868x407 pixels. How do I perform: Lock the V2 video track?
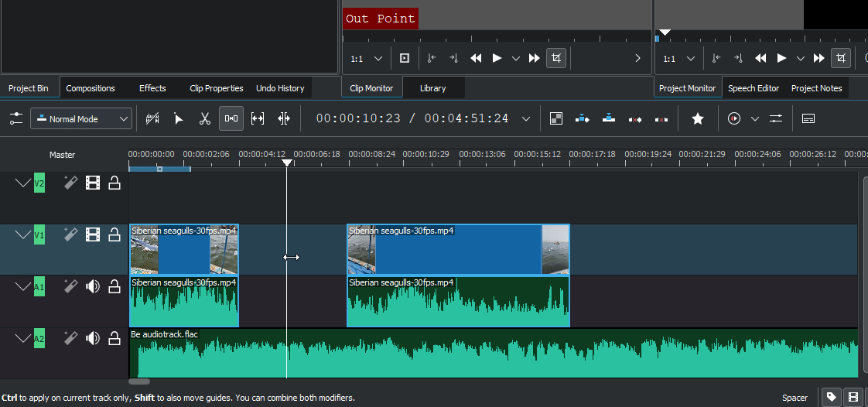click(114, 183)
